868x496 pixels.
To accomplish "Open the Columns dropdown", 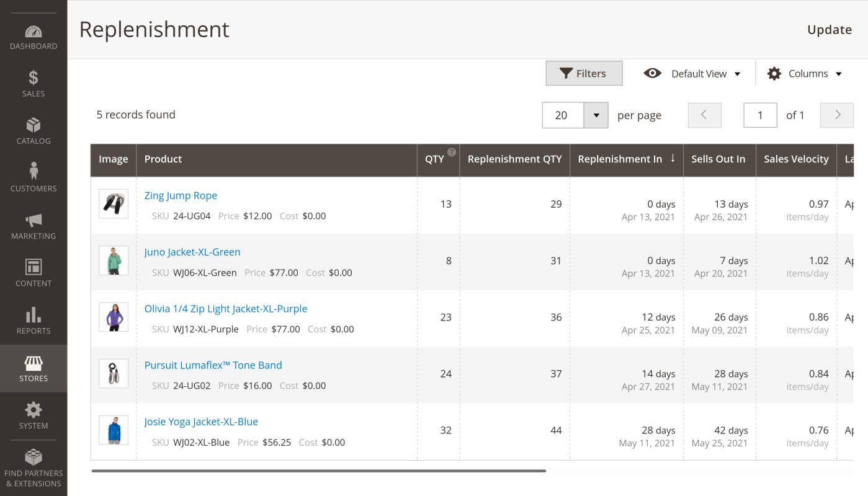I will click(x=805, y=74).
